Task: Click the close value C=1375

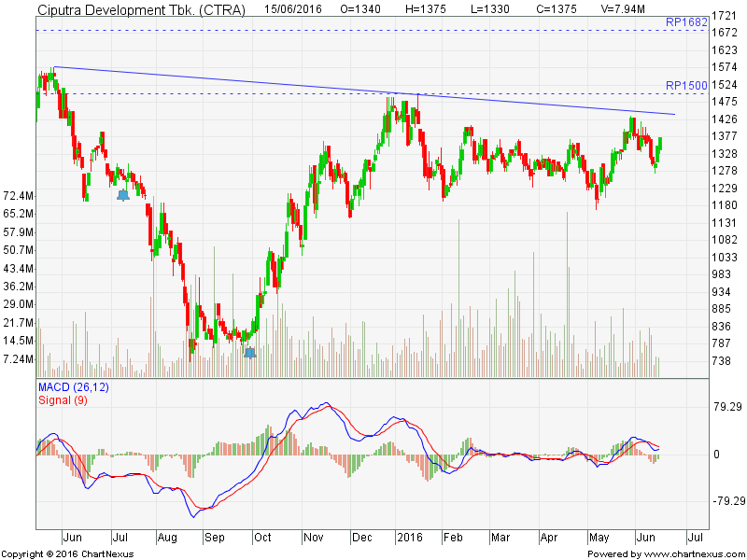Action: [x=557, y=9]
